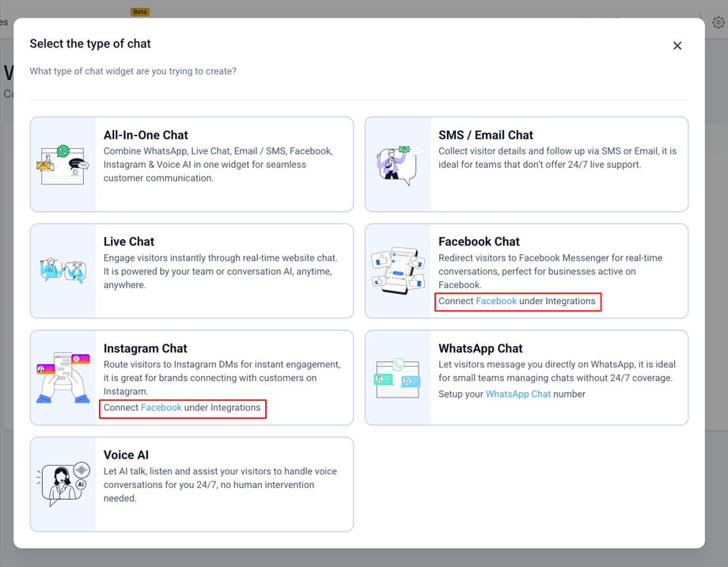Open Facebook link under Instagram Chat

[161, 408]
